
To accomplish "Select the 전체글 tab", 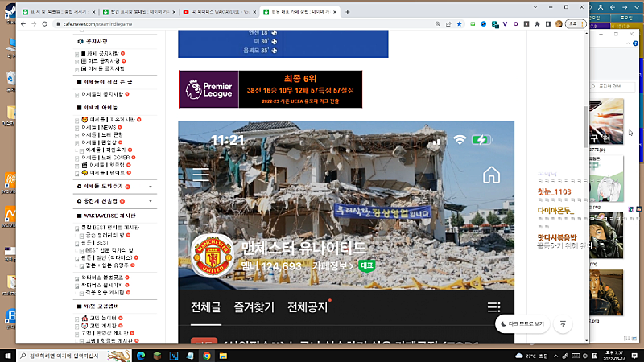I will point(206,307).
